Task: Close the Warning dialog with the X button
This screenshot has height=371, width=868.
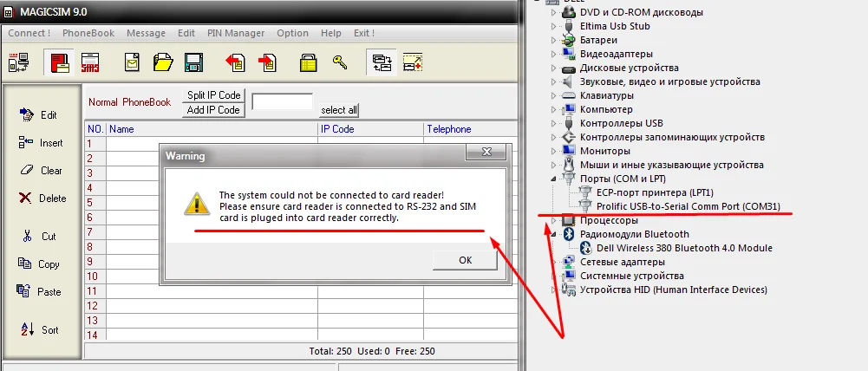Action: 486,152
